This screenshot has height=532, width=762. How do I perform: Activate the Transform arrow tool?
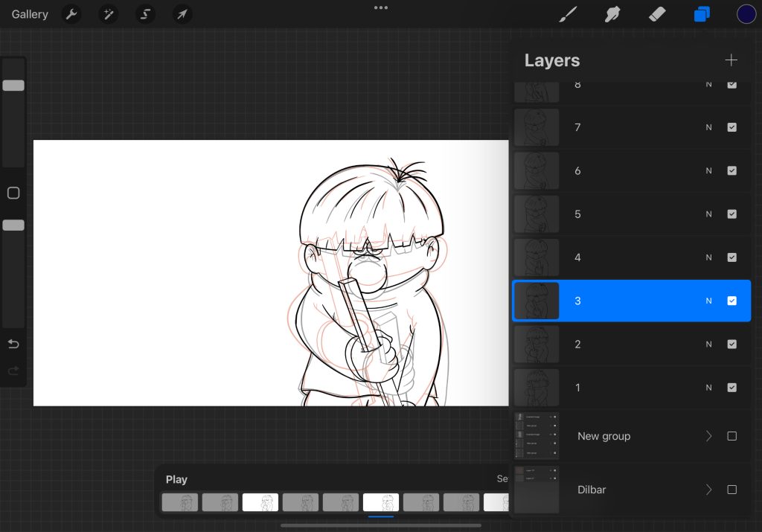(182, 14)
